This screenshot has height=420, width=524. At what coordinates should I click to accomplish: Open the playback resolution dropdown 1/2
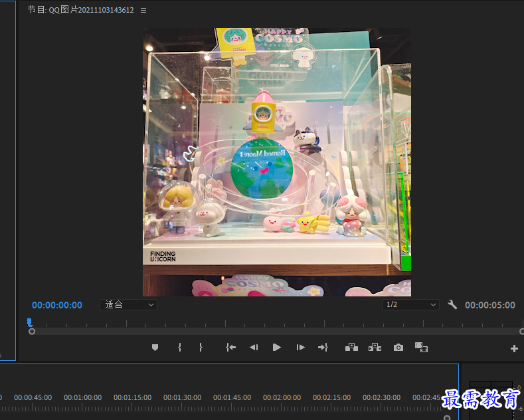point(410,304)
